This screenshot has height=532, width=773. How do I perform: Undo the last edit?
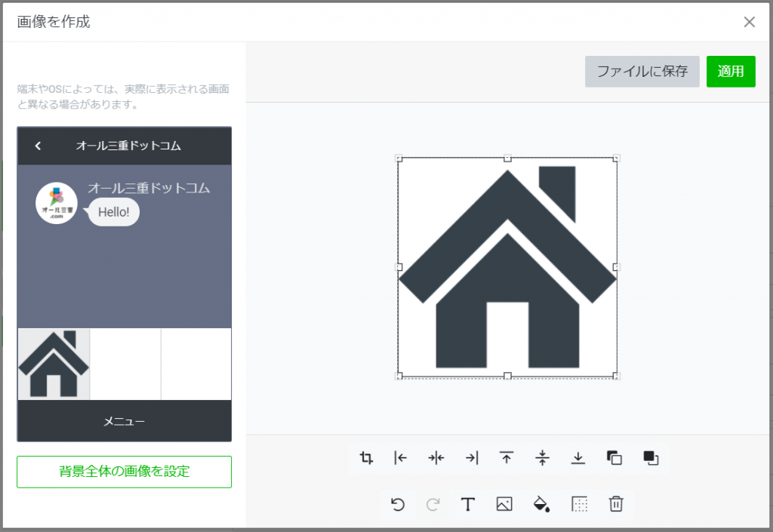398,504
